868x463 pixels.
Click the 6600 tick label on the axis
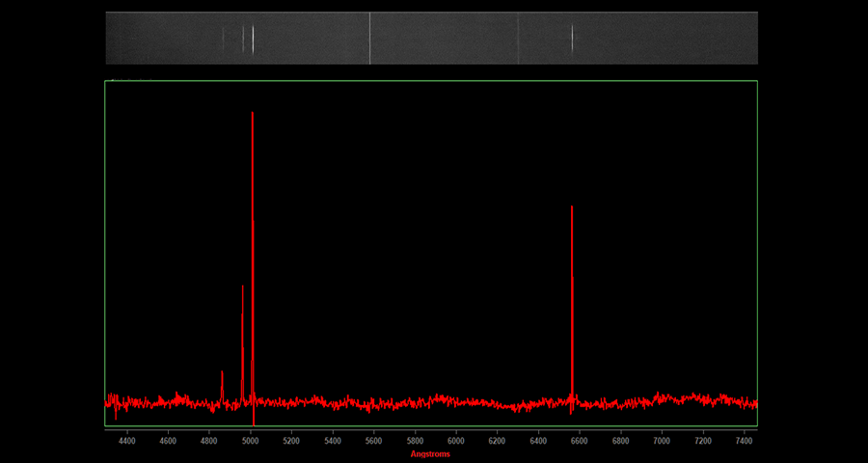(579, 441)
